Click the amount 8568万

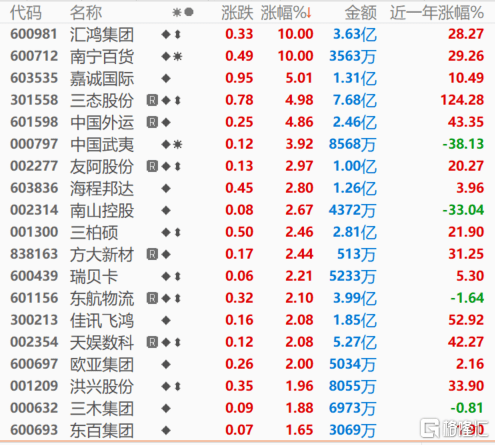click(353, 144)
